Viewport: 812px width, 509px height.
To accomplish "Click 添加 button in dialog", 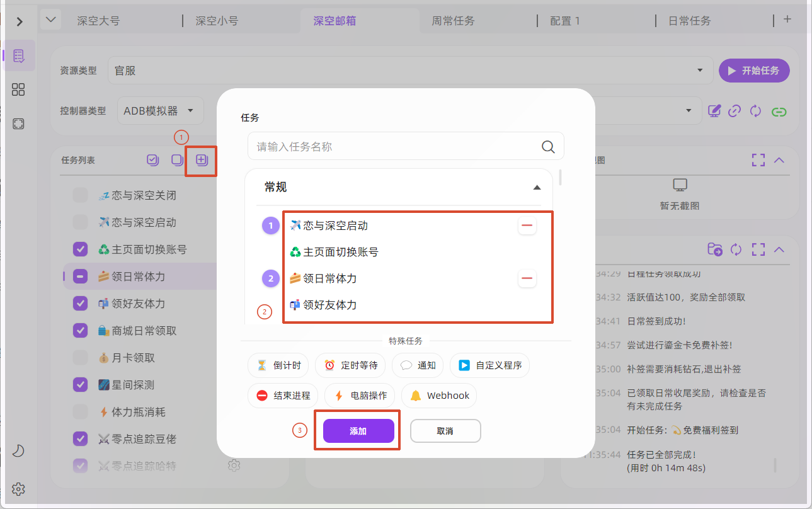I will pos(358,432).
